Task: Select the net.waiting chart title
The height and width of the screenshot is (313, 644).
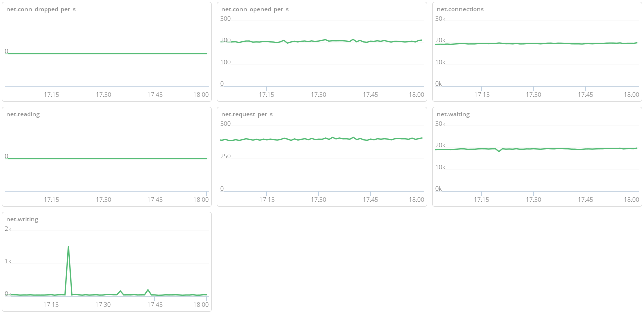Action: 453,114
